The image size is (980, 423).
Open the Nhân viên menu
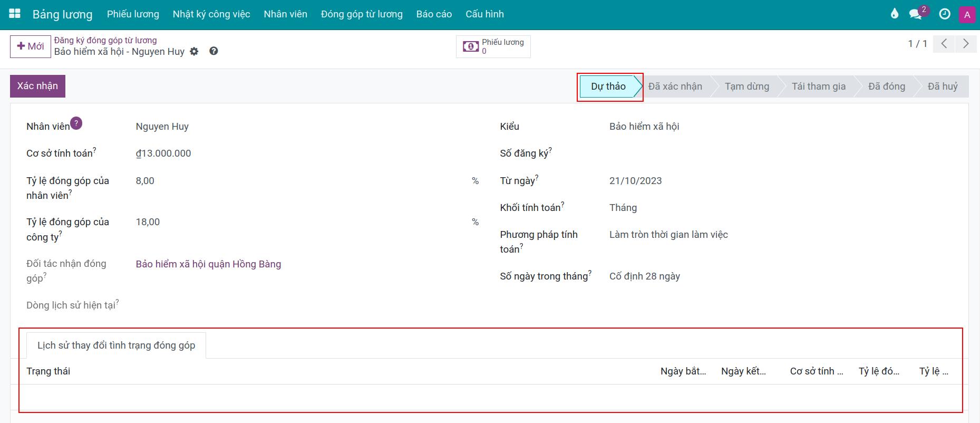point(285,14)
